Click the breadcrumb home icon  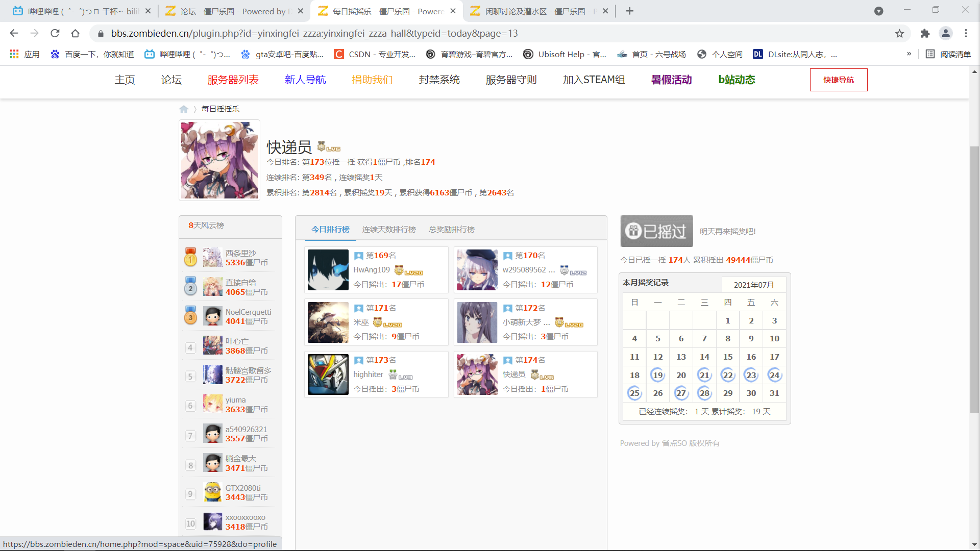[184, 109]
